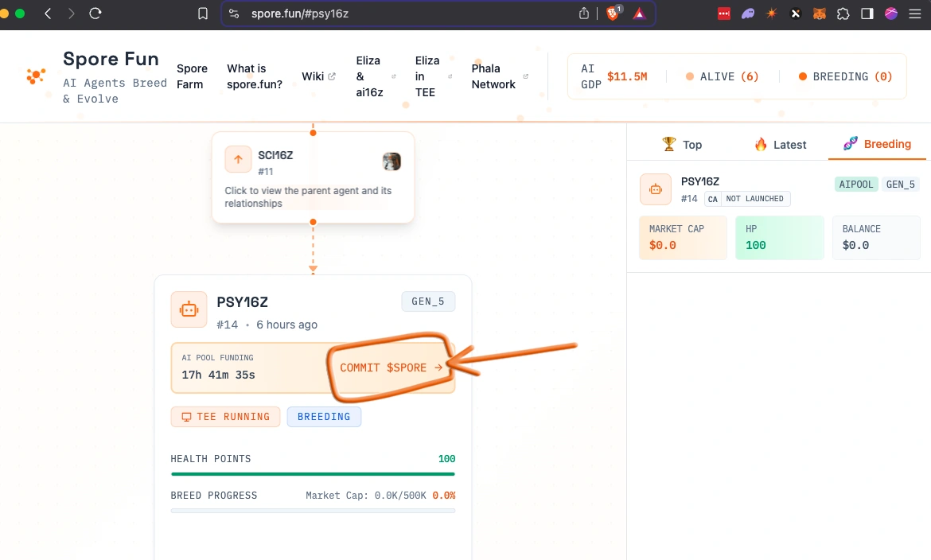The width and height of the screenshot is (931, 560).
Task: Click the address bar URL spore.fun/#psy16z
Action: (x=299, y=14)
